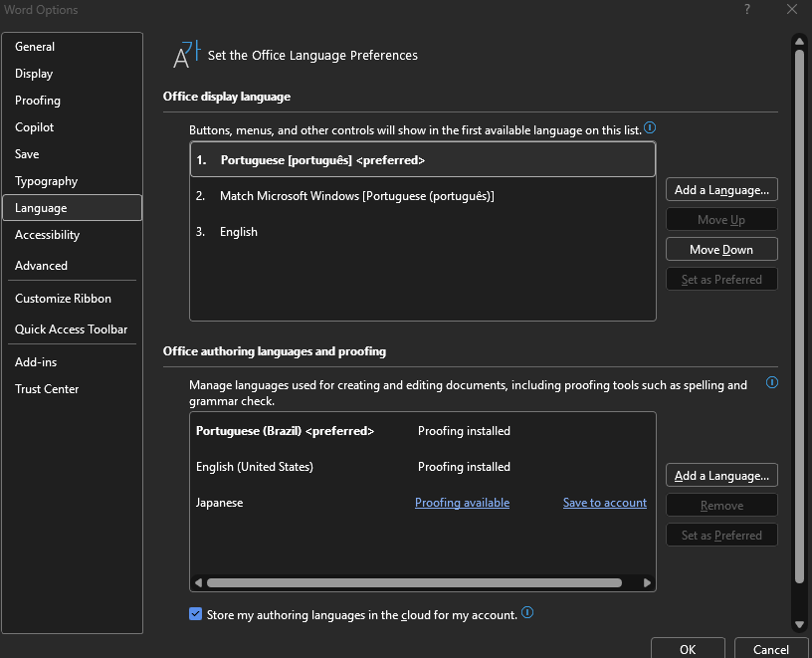812x658 pixels.
Task: Close the Word Options dialog
Action: point(792,9)
